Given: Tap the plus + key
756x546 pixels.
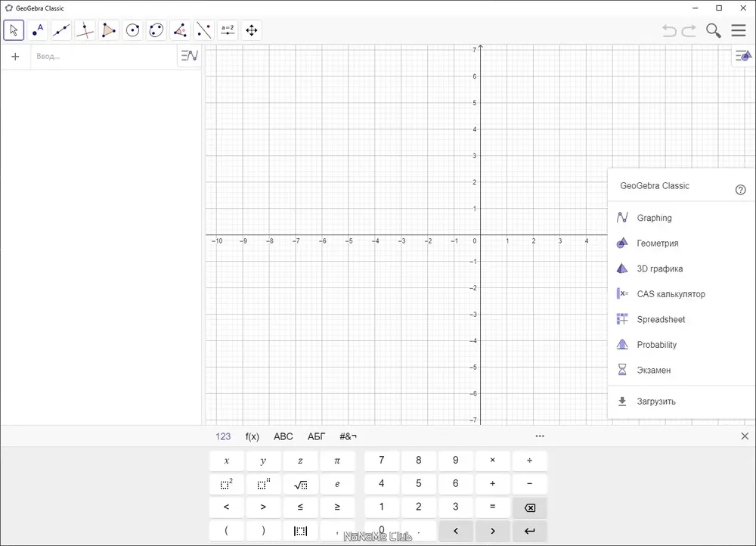Looking at the screenshot, I should point(492,484).
